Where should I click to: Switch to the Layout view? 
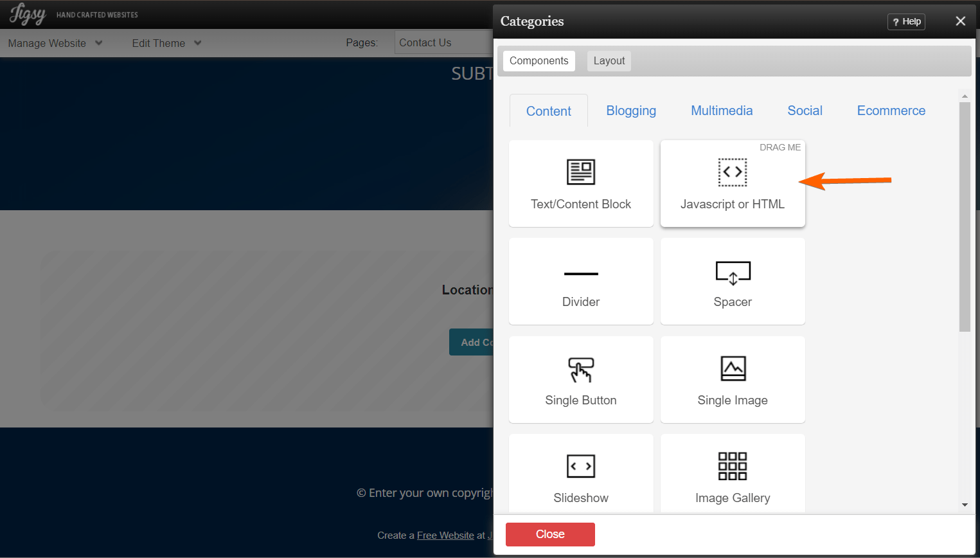tap(609, 60)
